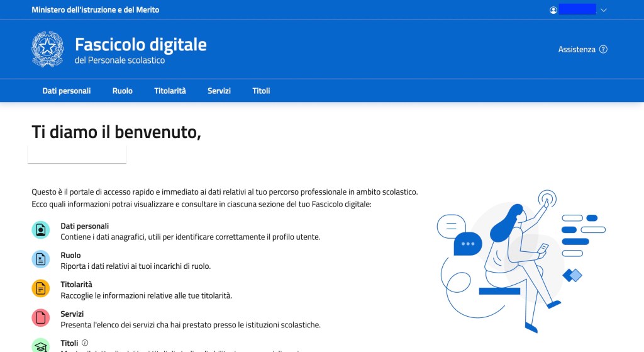644x352 pixels.
Task: Open the Titoli navigation tab
Action: tap(261, 91)
